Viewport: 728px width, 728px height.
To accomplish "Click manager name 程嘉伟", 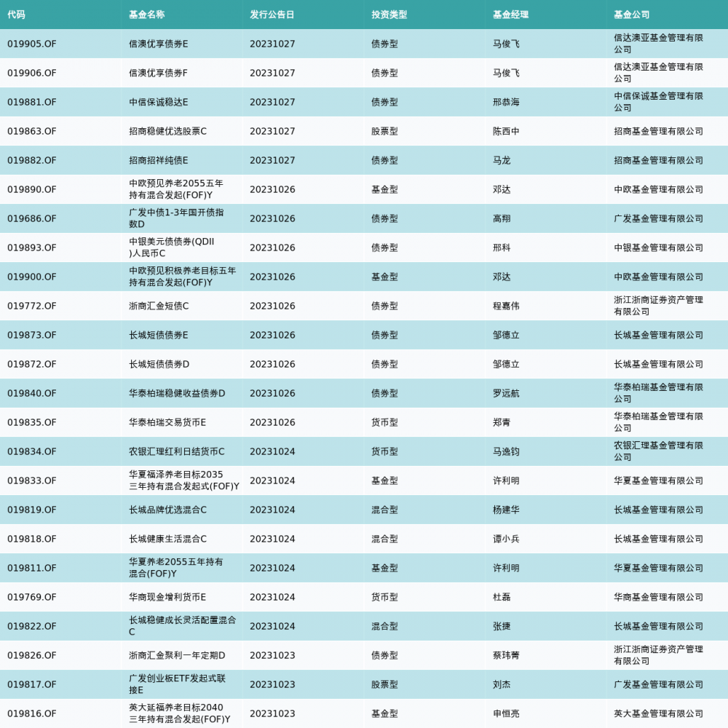I will [x=506, y=306].
